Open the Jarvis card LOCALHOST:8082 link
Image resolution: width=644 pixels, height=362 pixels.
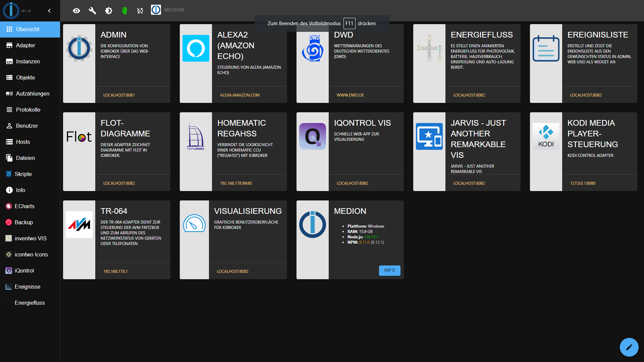click(469, 183)
